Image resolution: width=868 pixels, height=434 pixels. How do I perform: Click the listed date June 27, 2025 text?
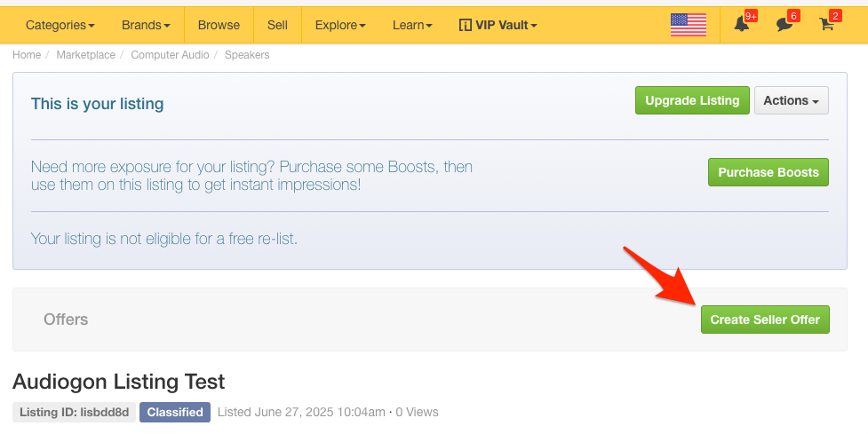click(x=302, y=412)
